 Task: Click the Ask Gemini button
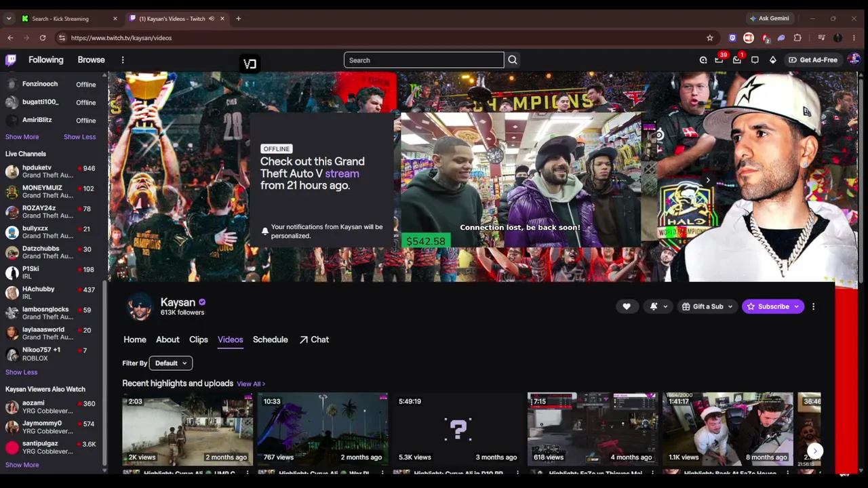(770, 18)
